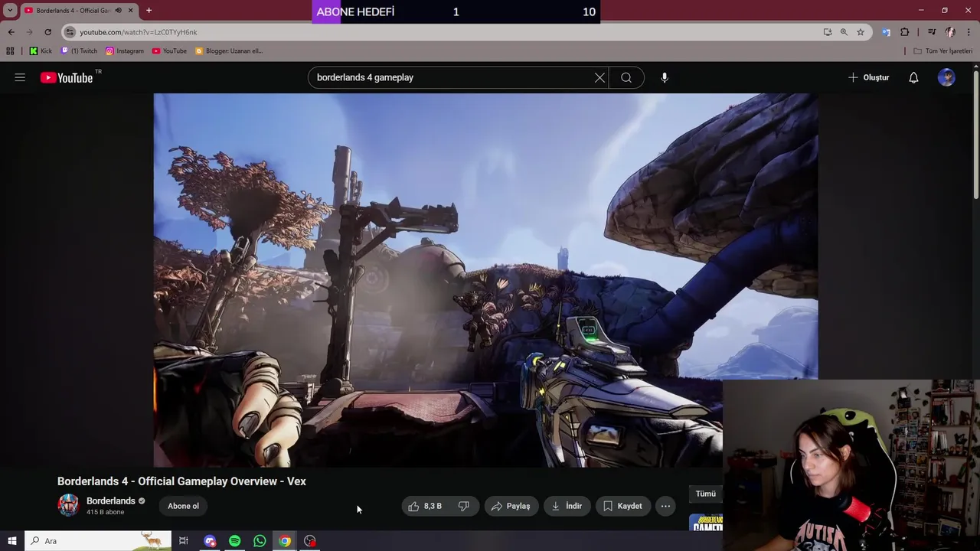The width and height of the screenshot is (980, 551).
Task: Open Chrome profile avatar
Action: 950,32
